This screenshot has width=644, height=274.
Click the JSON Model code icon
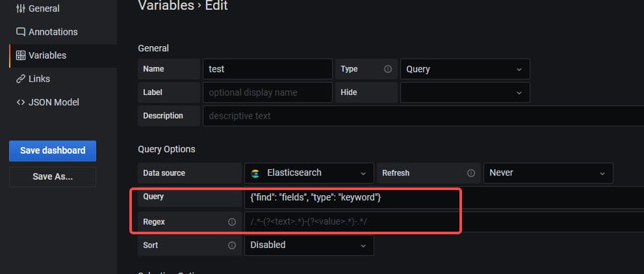click(21, 102)
